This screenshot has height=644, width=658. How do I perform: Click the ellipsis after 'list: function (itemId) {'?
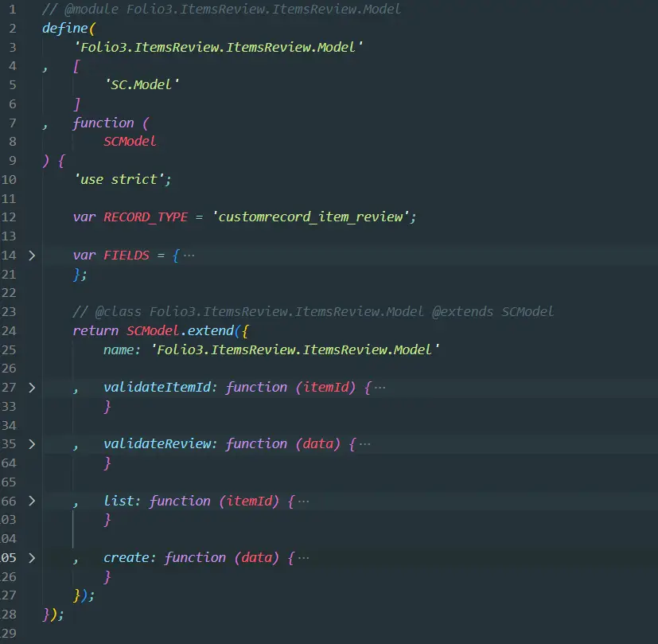[303, 501]
